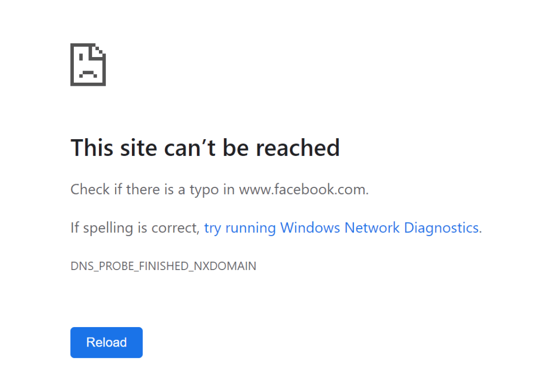This screenshot has width=536, height=392.
Task: Click the word "Network" in the diagnostics link
Action: coord(372,228)
